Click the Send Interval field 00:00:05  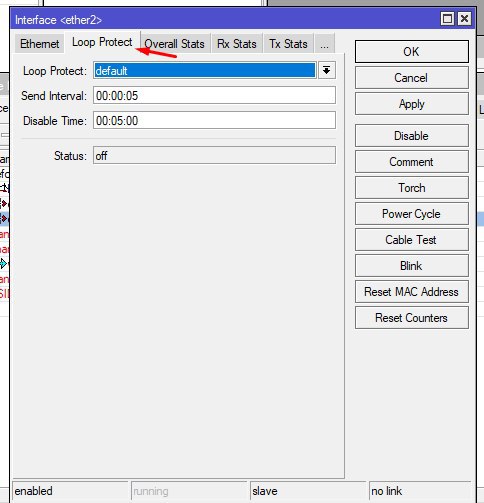click(214, 96)
